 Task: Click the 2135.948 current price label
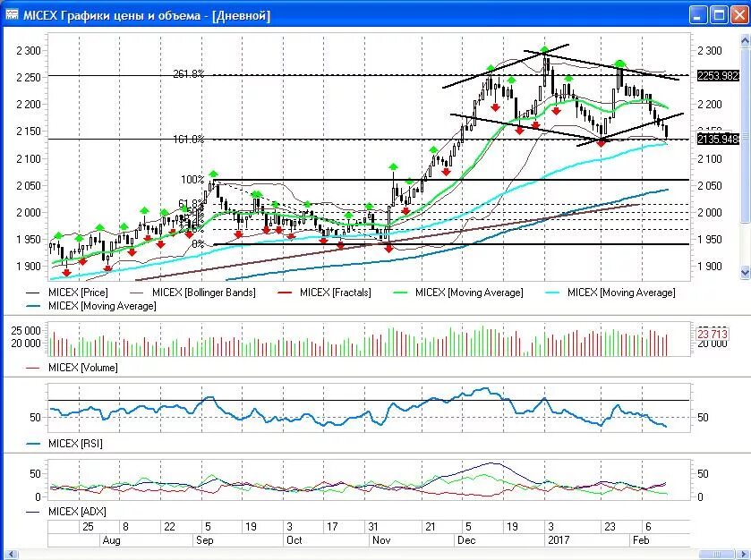click(x=718, y=140)
